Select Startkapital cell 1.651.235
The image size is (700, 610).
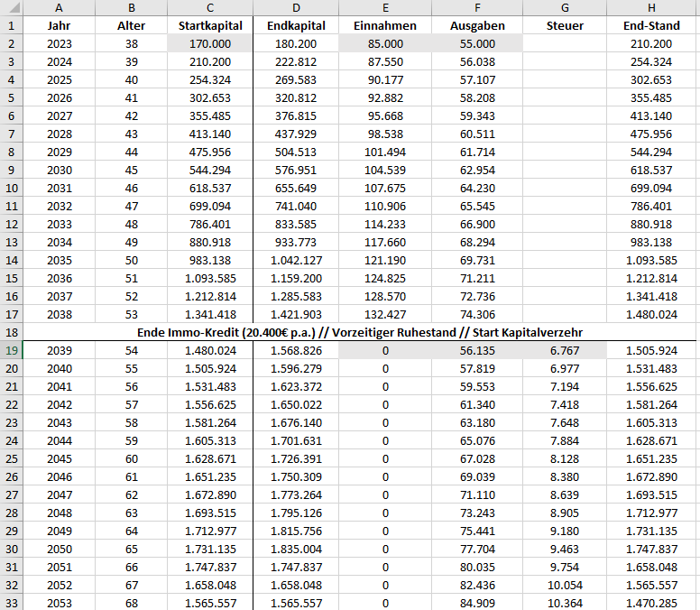point(210,477)
